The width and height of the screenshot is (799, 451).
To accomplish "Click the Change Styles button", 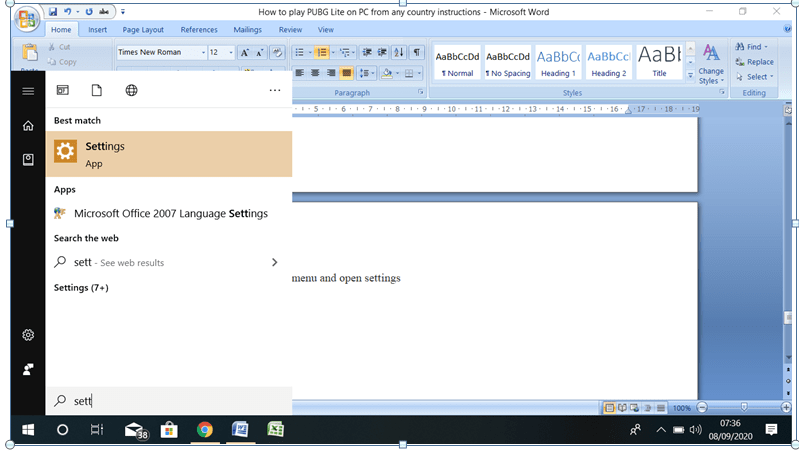I will coord(711,64).
